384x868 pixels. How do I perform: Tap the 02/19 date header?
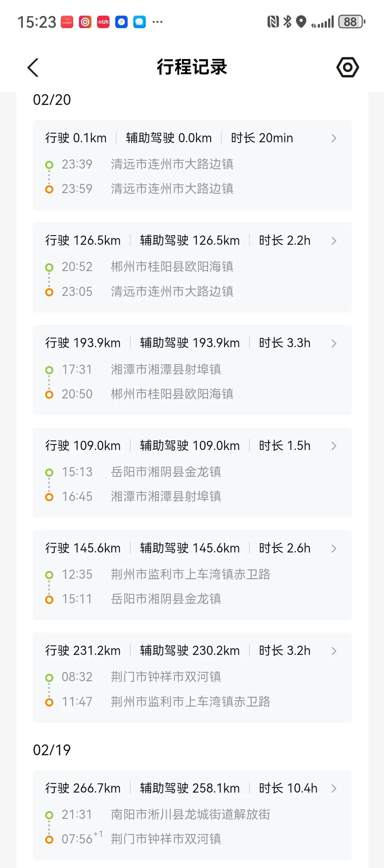pyautogui.click(x=52, y=750)
